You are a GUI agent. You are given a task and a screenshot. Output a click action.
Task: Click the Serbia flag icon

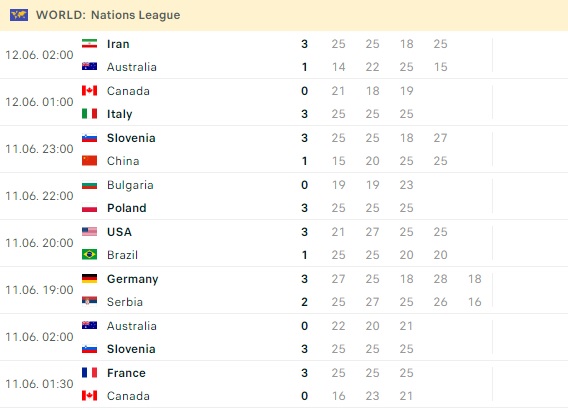89,302
